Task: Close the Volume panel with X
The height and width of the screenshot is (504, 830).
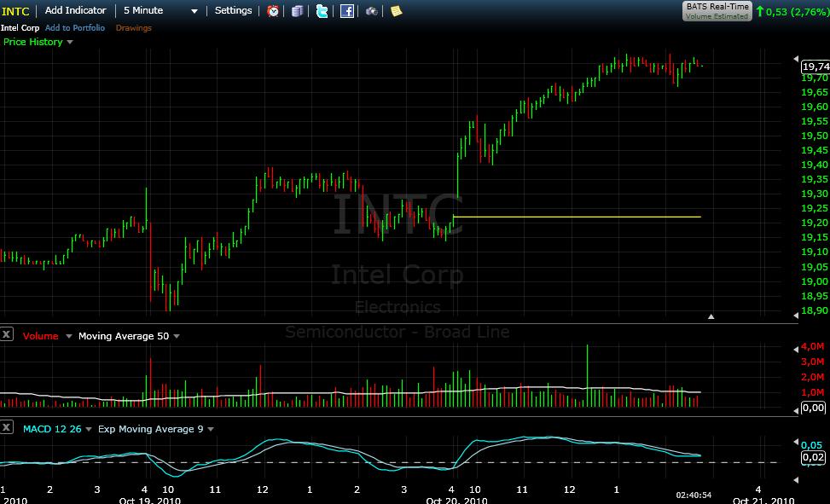Action: pos(6,334)
